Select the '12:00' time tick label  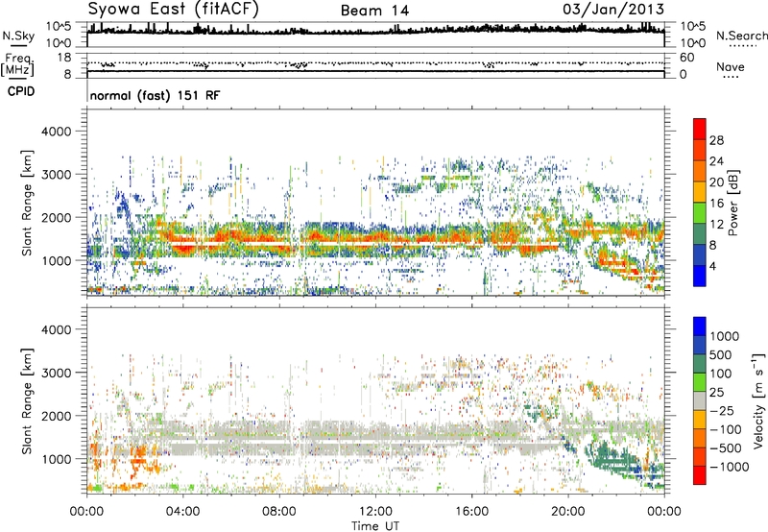[375, 512]
